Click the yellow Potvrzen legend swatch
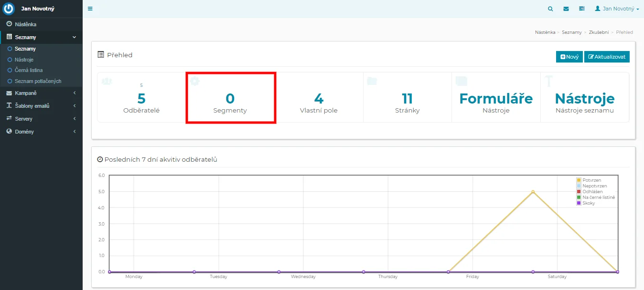This screenshot has height=290, width=644. pos(579,180)
